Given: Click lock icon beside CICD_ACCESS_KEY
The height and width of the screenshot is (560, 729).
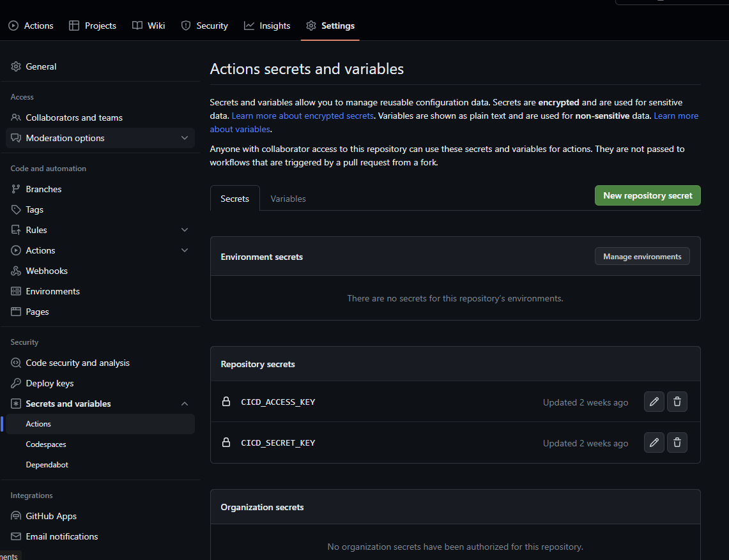Looking at the screenshot, I should pyautogui.click(x=226, y=402).
